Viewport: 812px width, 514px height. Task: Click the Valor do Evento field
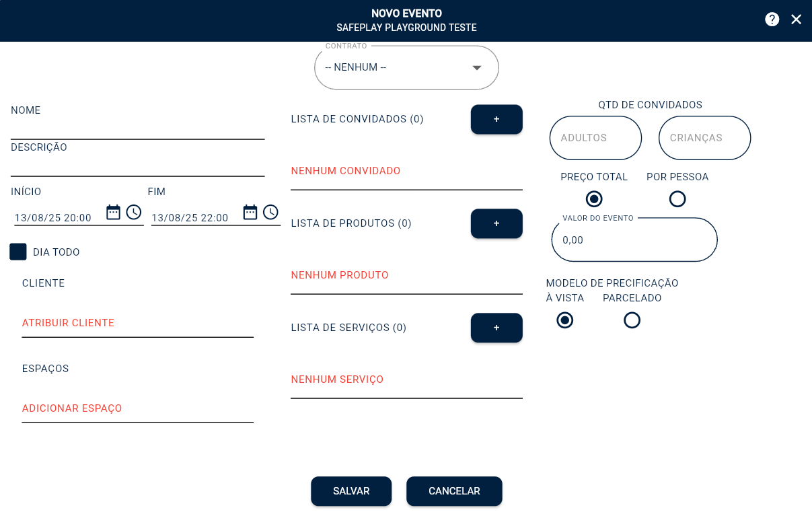pyautogui.click(x=634, y=240)
